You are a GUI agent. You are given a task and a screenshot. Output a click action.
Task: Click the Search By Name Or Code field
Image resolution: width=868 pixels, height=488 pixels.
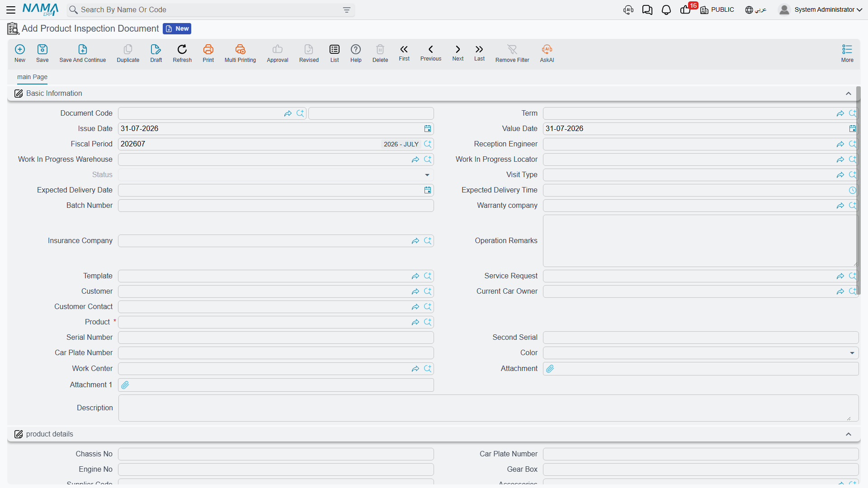211,10
